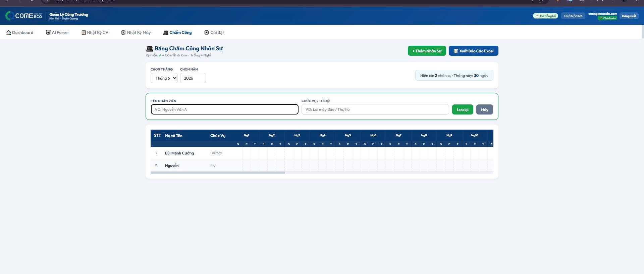Click the page's vertical scrollbar thumb
The width and height of the screenshot is (644, 274).
click(642, 31)
